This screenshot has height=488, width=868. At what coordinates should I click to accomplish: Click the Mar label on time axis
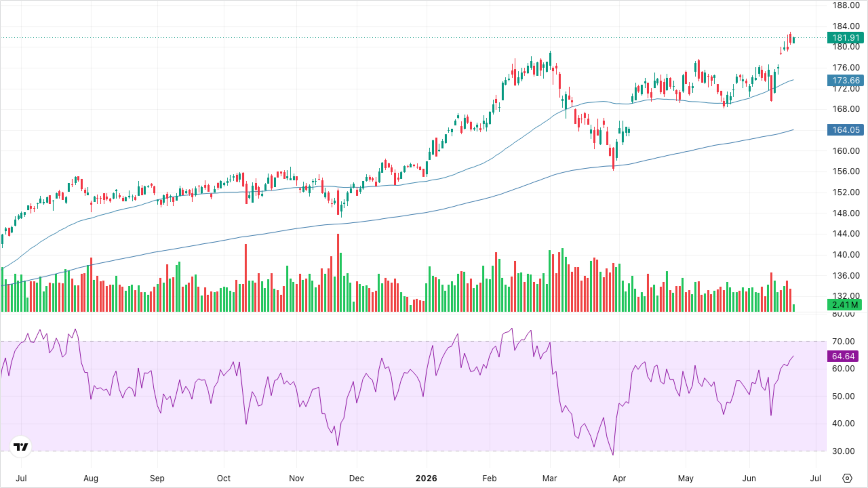point(549,478)
